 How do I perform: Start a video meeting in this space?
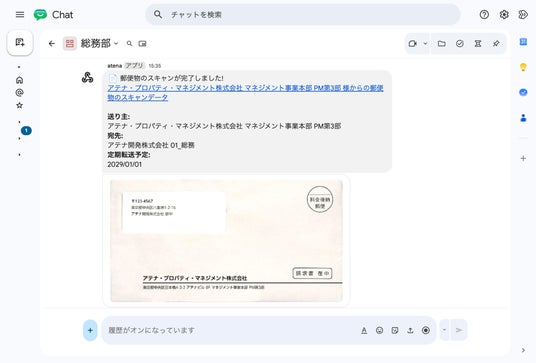point(413,43)
